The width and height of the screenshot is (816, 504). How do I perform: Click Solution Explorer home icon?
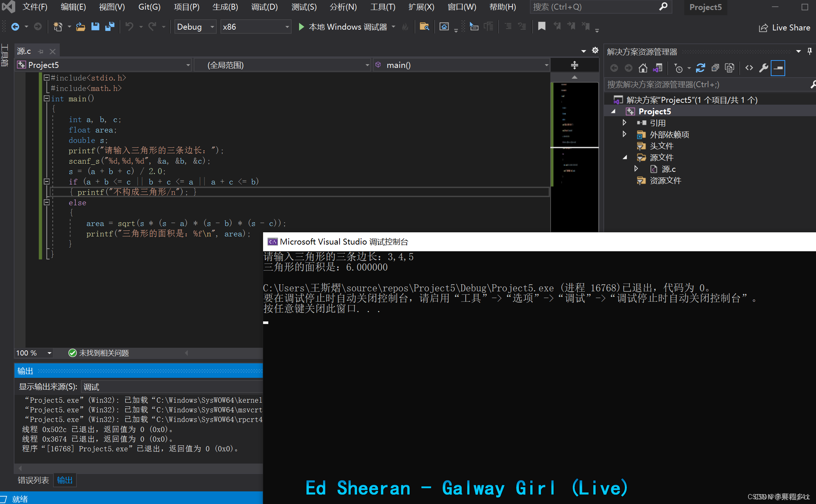pos(643,68)
